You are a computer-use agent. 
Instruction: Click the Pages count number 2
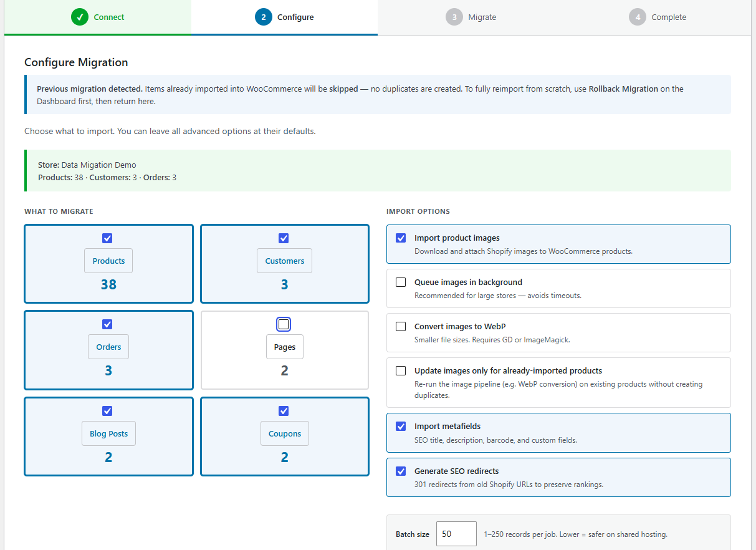point(284,370)
